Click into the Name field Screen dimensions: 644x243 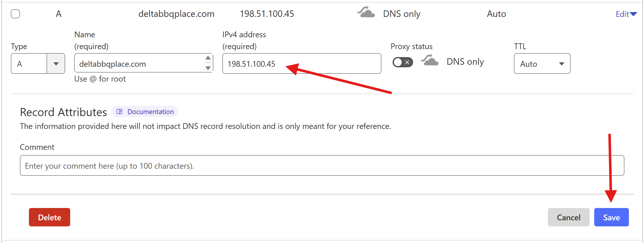(x=140, y=64)
